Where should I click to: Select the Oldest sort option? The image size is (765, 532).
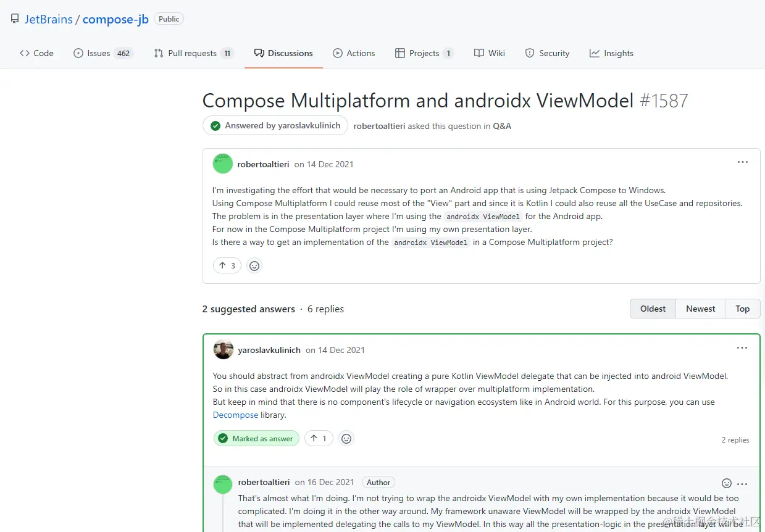pyautogui.click(x=653, y=309)
